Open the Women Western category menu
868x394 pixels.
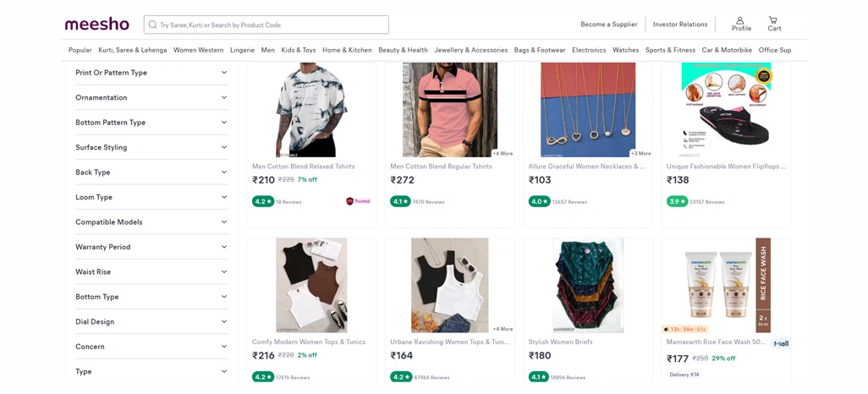(198, 50)
